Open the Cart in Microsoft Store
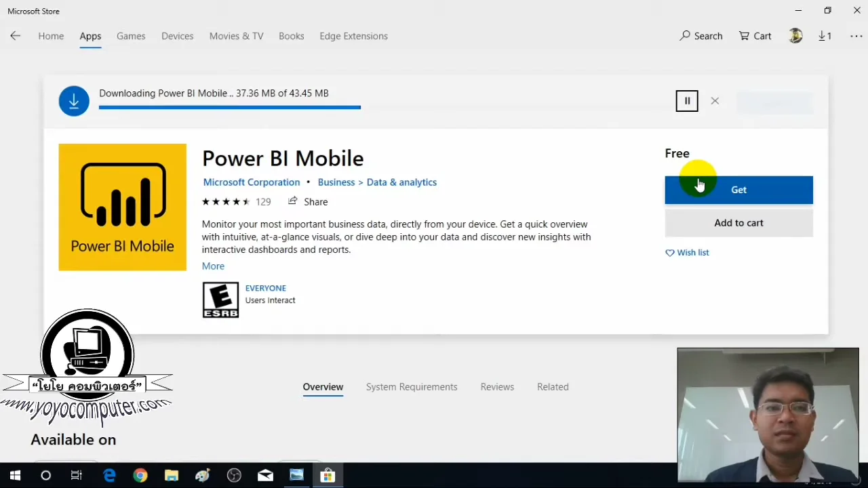868x488 pixels. pos(755,36)
